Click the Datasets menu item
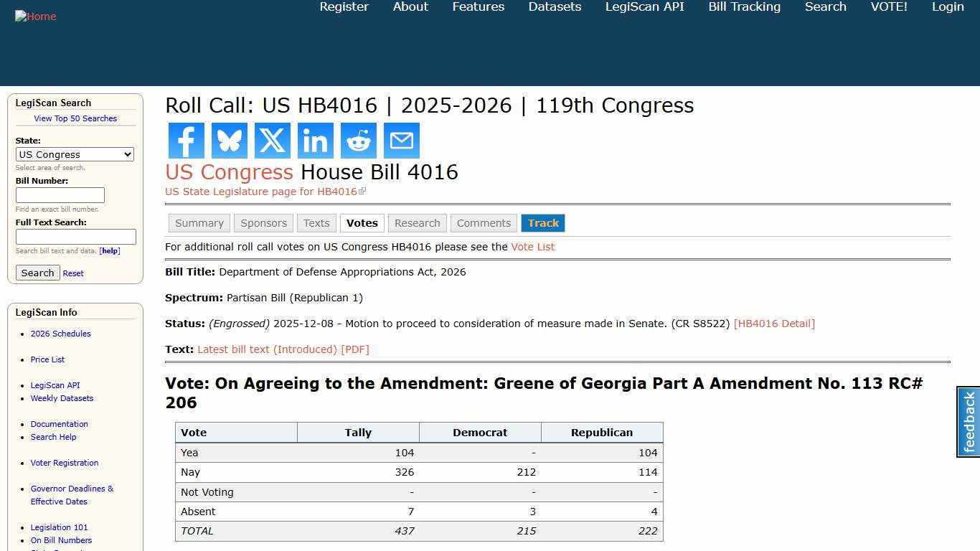Viewport: 980px width, 551px height. pos(555,7)
